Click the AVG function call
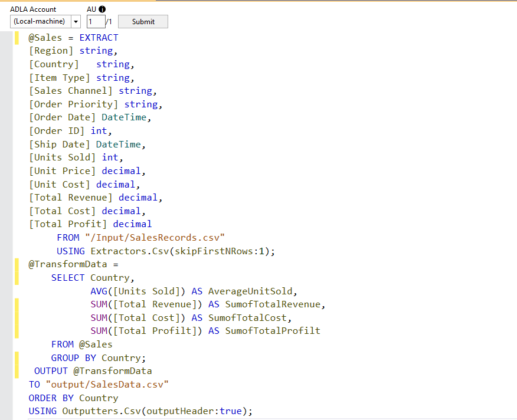517x420 pixels. pos(138,291)
